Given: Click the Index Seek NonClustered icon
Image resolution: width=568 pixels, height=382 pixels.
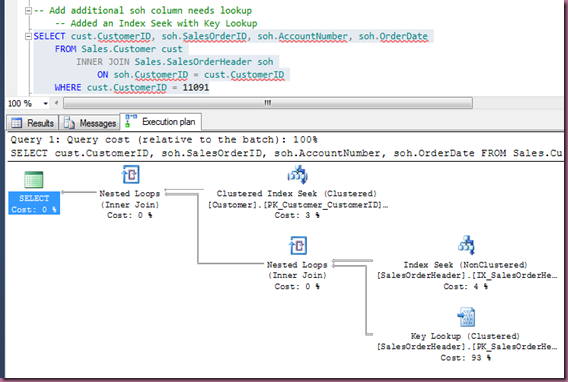Looking at the screenshot, I should point(466,245).
